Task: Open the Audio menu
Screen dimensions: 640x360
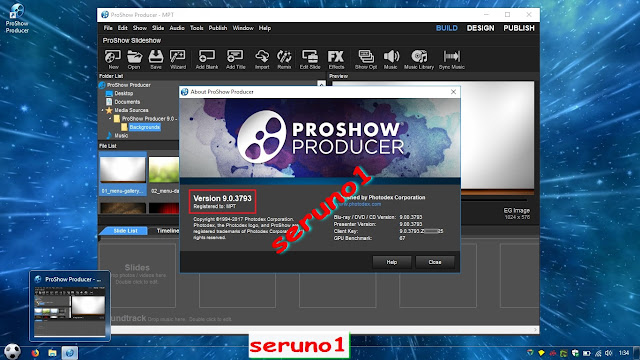Action: coord(177,28)
